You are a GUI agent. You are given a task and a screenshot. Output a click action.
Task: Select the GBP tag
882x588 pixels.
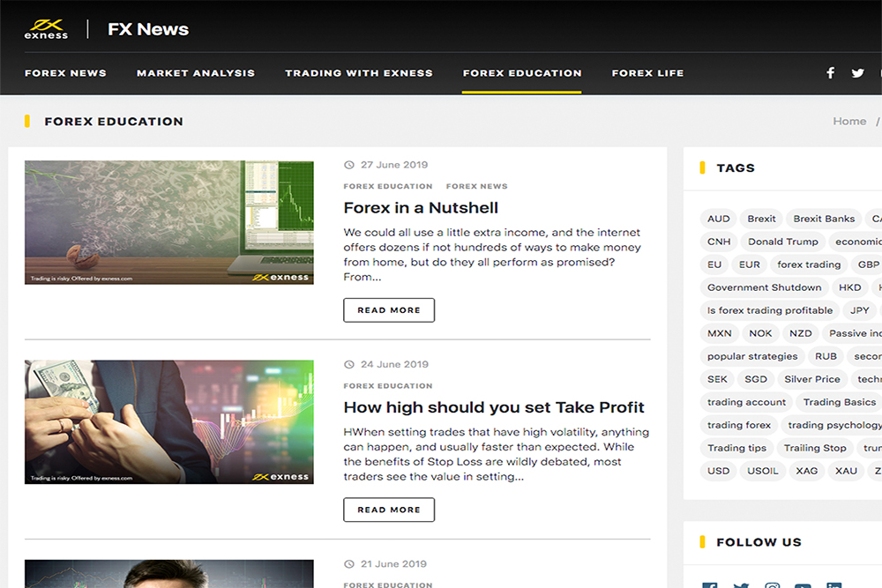868,264
